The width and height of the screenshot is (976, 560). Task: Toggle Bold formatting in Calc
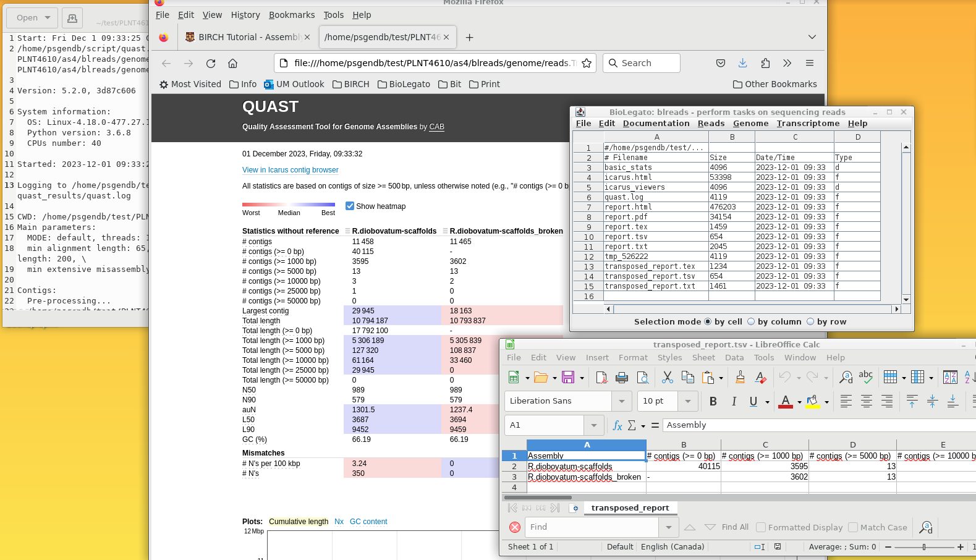coord(713,401)
